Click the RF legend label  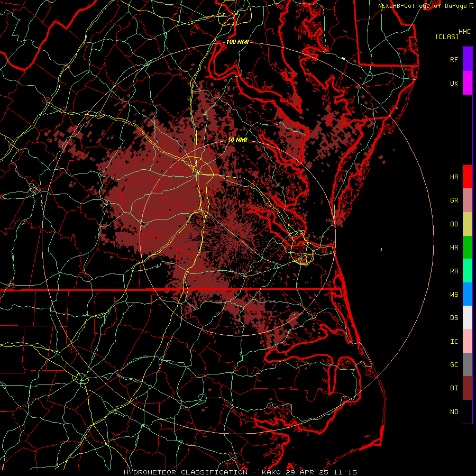[454, 59]
